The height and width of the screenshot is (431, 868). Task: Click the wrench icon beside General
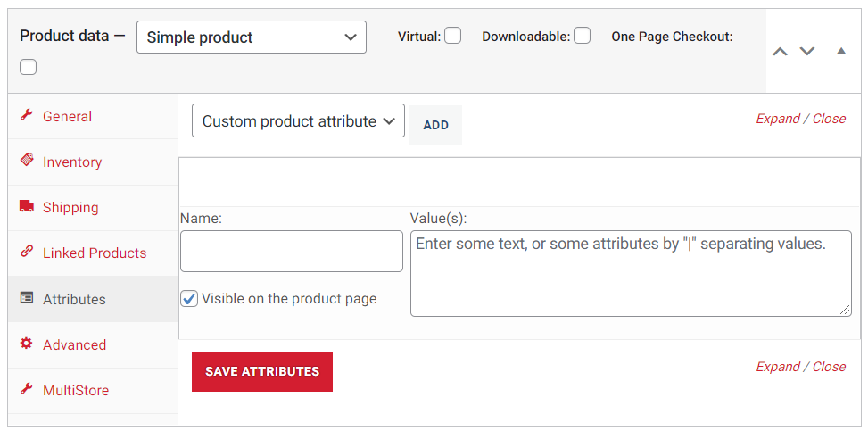pos(27,115)
